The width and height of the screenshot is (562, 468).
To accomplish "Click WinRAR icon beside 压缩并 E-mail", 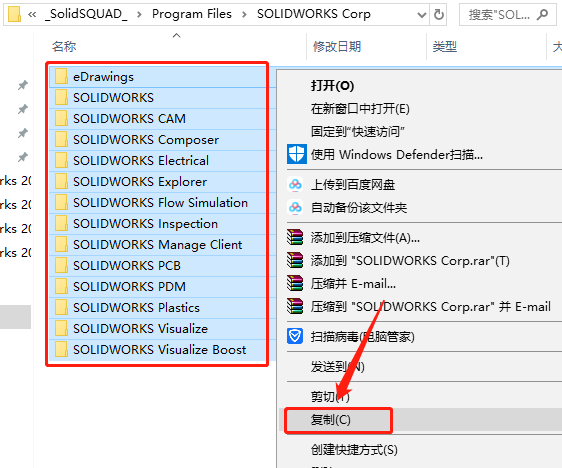I will tap(295, 283).
